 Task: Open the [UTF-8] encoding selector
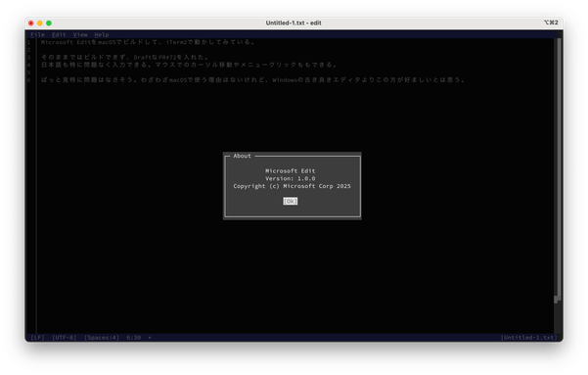(65, 338)
